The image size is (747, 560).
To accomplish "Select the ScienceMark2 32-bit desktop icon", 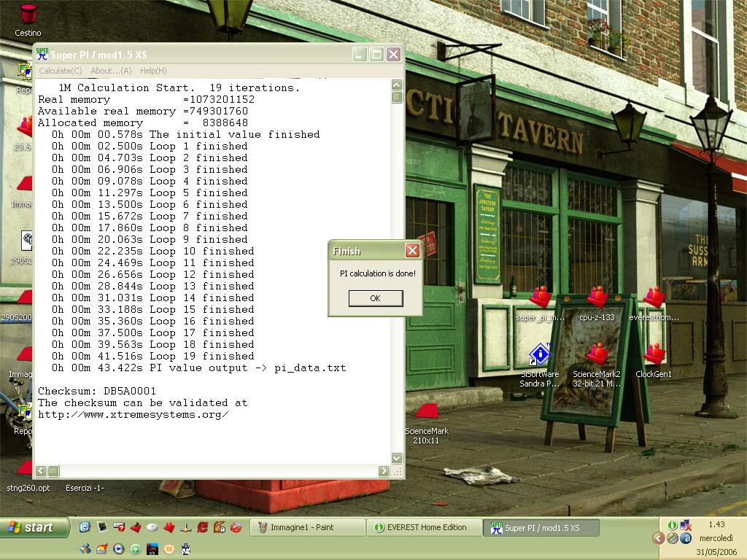I will [x=597, y=365].
